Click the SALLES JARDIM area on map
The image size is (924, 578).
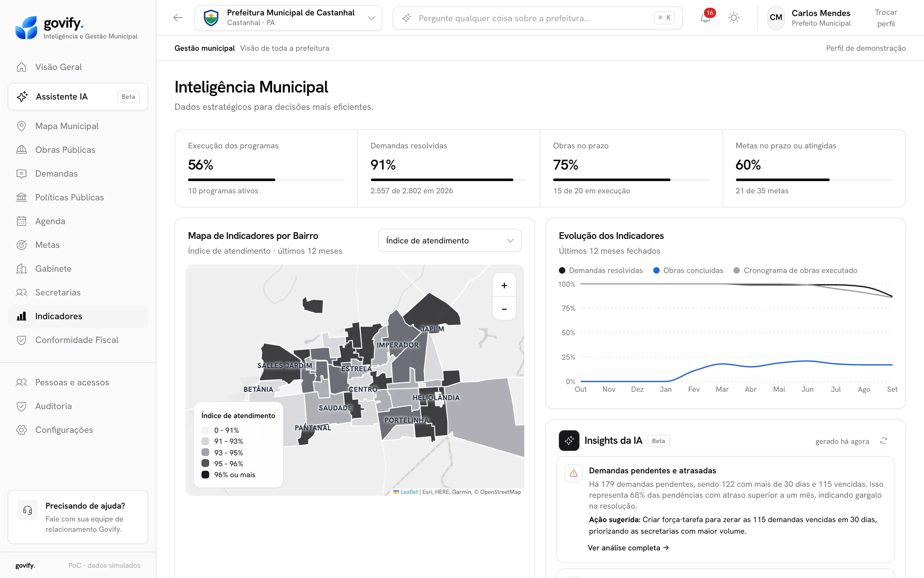click(x=285, y=365)
